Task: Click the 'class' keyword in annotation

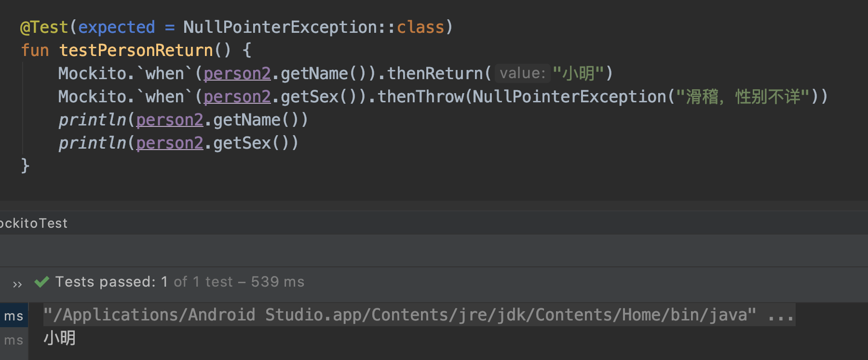Action: [x=420, y=28]
